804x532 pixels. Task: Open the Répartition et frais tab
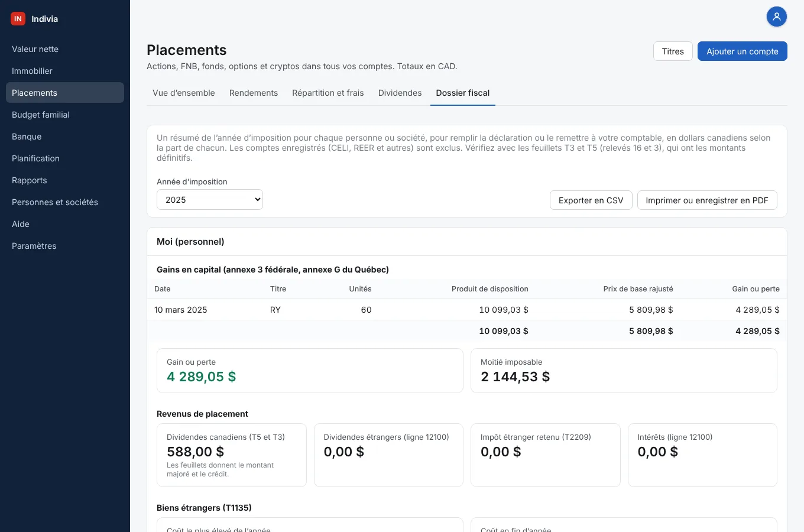pyautogui.click(x=328, y=93)
